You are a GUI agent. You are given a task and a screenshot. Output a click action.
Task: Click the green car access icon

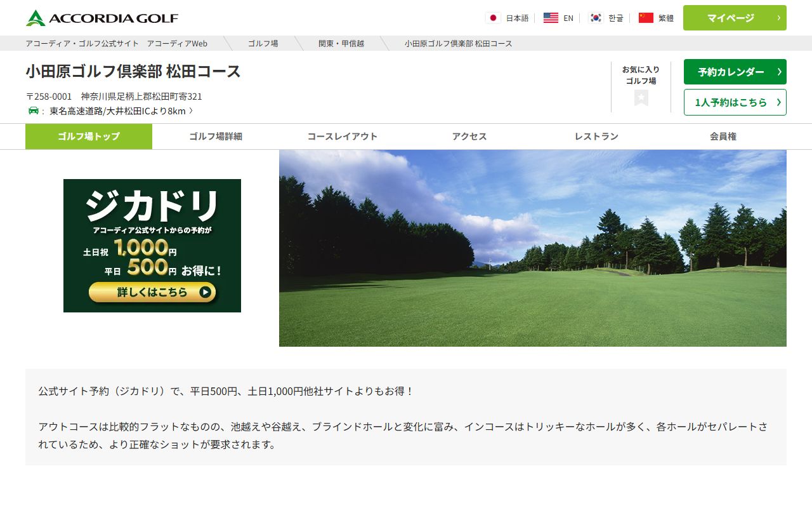[34, 110]
